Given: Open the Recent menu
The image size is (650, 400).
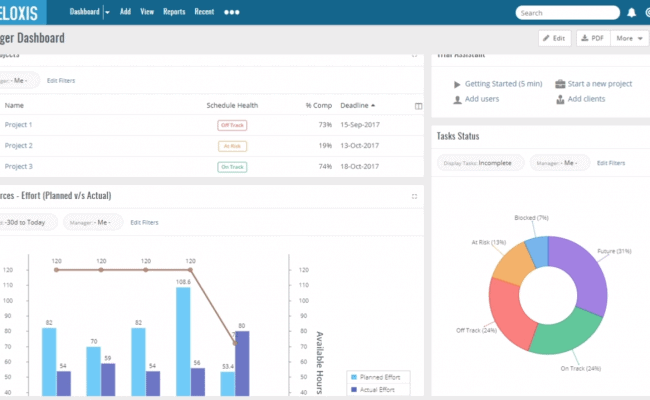Looking at the screenshot, I should (x=204, y=12).
